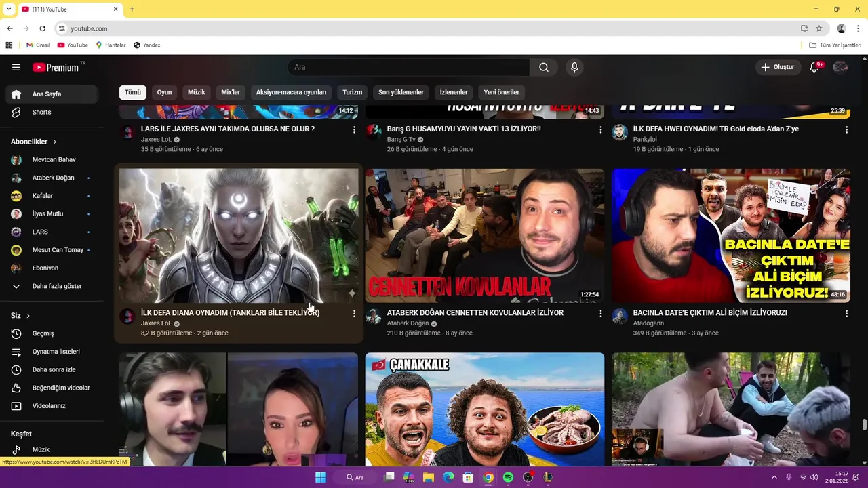Image resolution: width=868 pixels, height=488 pixels.
Task: Open Windows Start menu
Action: tap(321, 477)
